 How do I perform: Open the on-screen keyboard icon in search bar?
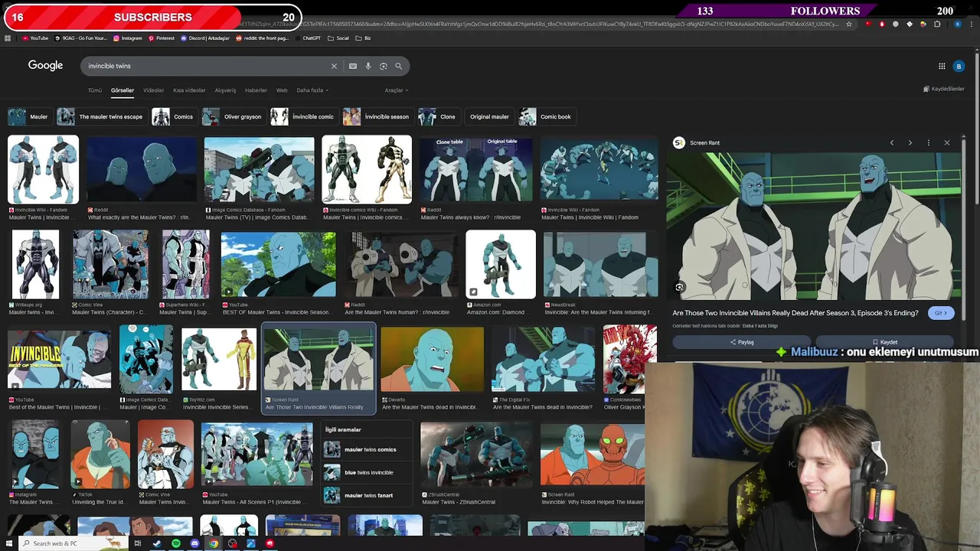tap(353, 66)
